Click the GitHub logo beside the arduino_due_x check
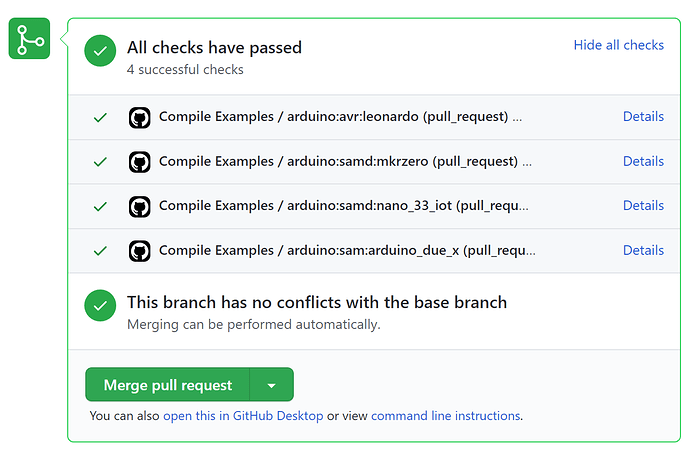The height and width of the screenshot is (459, 689). click(140, 251)
